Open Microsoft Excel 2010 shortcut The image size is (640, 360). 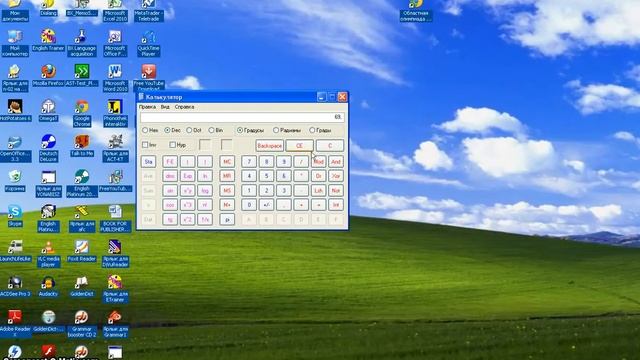point(115,10)
